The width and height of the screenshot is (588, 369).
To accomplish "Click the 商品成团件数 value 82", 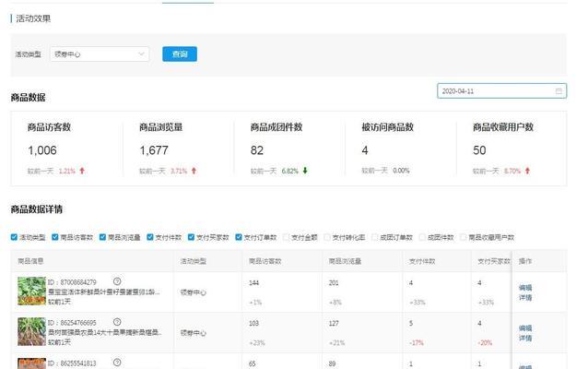I will point(257,150).
